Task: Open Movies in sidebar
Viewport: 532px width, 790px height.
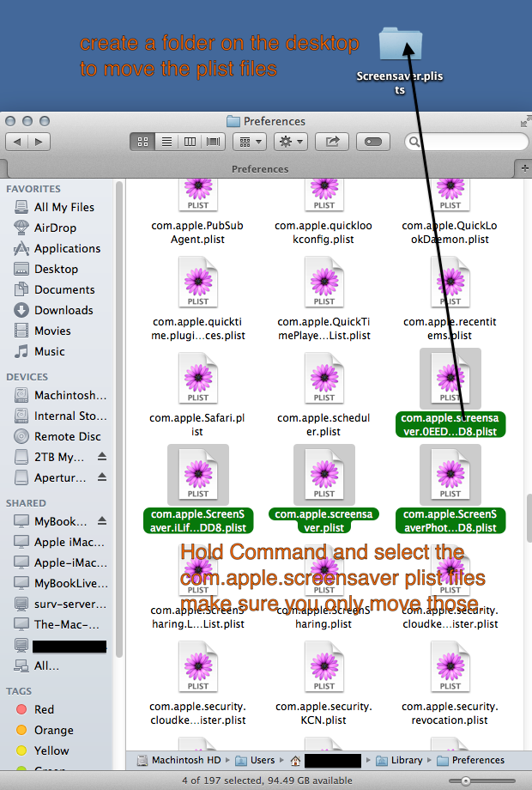Action: (42, 331)
